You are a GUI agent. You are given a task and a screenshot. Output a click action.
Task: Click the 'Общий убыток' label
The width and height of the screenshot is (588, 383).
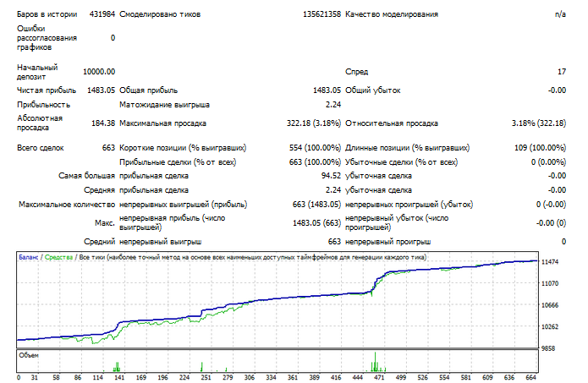click(x=373, y=90)
